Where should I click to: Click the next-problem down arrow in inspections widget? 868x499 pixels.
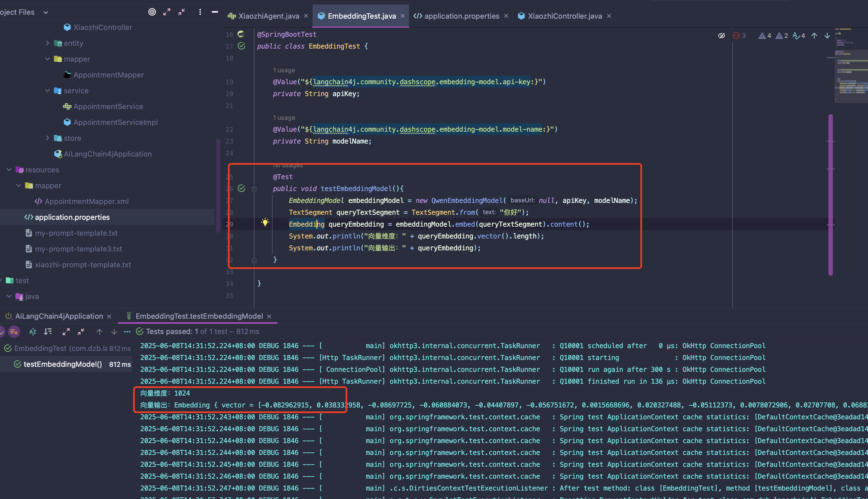coord(827,35)
